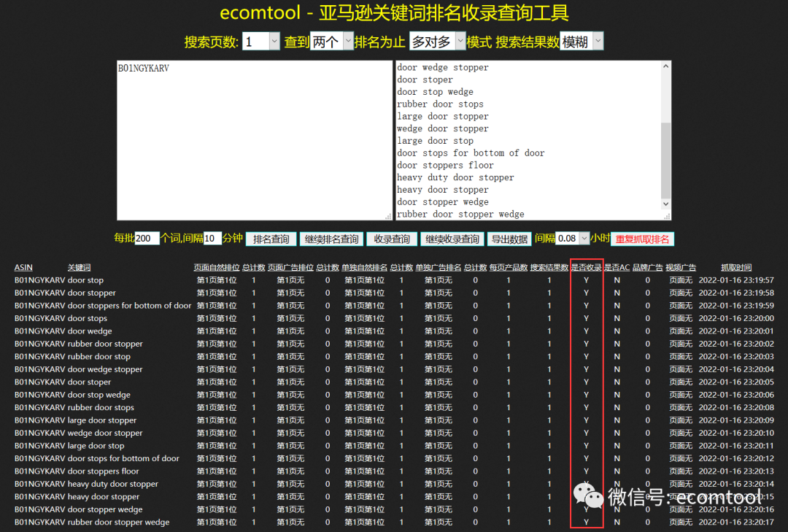Sort by the 抓取时间 column header
Screen dimensions: 788x532
coord(736,268)
